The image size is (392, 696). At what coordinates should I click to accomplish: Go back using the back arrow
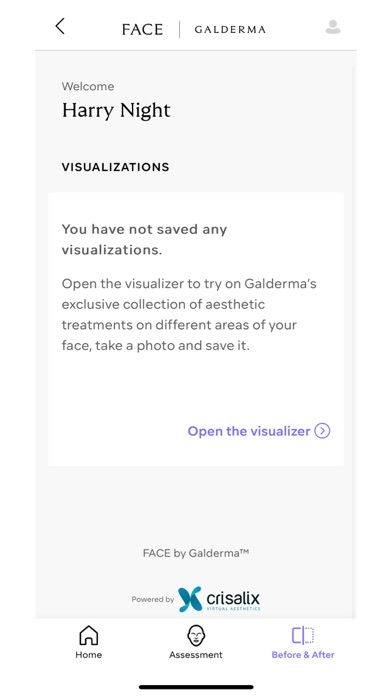coord(60,26)
